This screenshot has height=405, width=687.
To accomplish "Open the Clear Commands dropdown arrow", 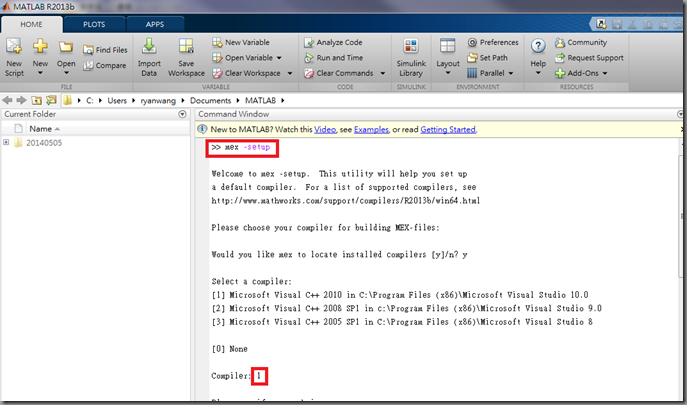I will click(382, 73).
